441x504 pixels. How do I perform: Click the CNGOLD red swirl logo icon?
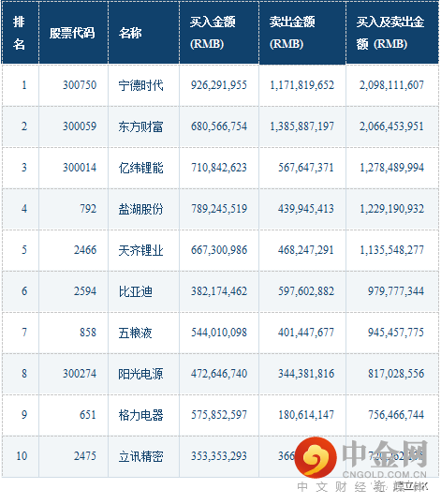pyautogui.click(x=316, y=457)
